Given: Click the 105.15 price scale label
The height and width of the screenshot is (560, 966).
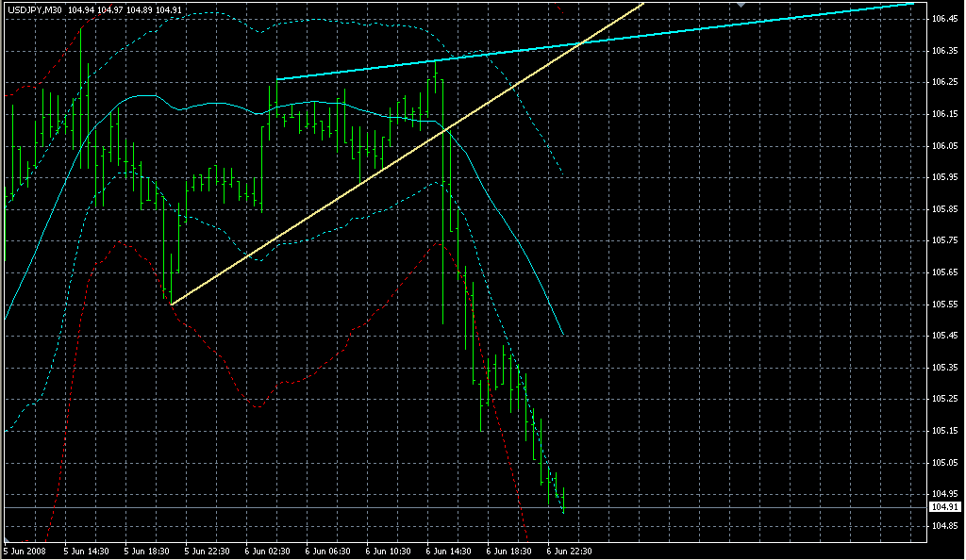Looking at the screenshot, I should click(944, 431).
